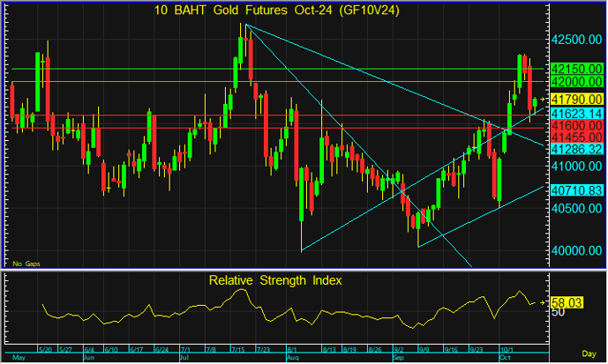Select the cyan 41286.32 trendline label
Viewport: 608px width, 364px height.
click(x=577, y=149)
